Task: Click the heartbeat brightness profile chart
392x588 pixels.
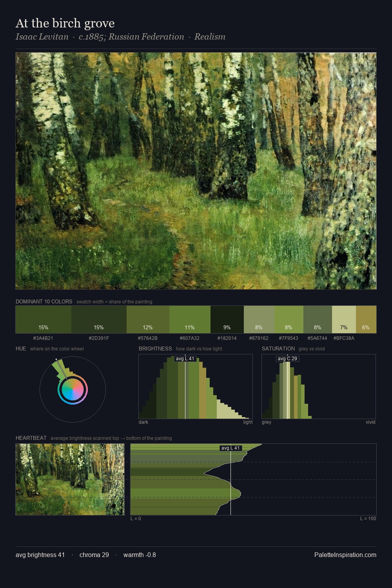Action: [x=253, y=479]
